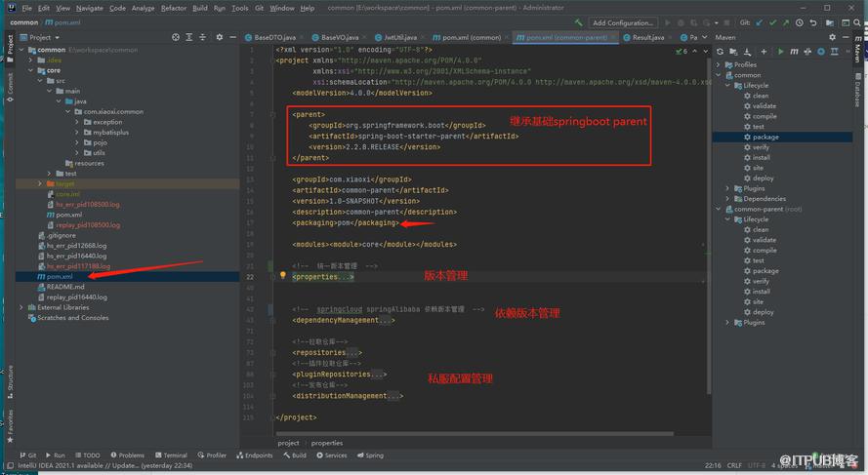This screenshot has height=475, width=868.
Task: Click Maven generate sources folder icon
Action: [x=733, y=52]
